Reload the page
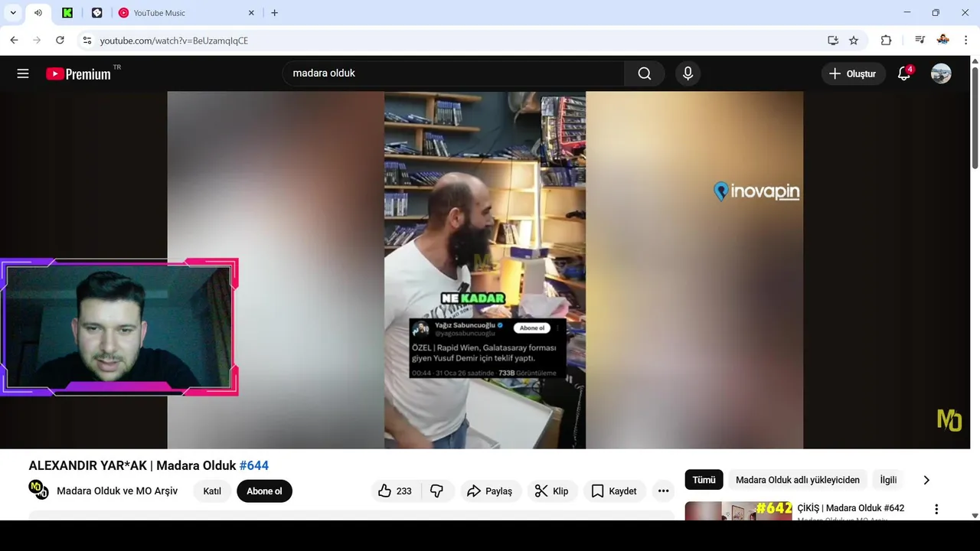The width and height of the screenshot is (980, 551). (x=60, y=41)
